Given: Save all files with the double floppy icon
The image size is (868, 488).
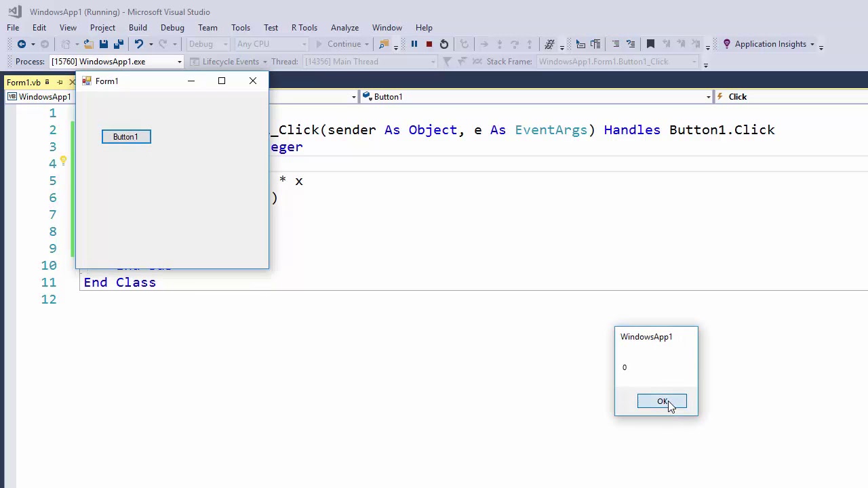Looking at the screenshot, I should click(x=118, y=44).
